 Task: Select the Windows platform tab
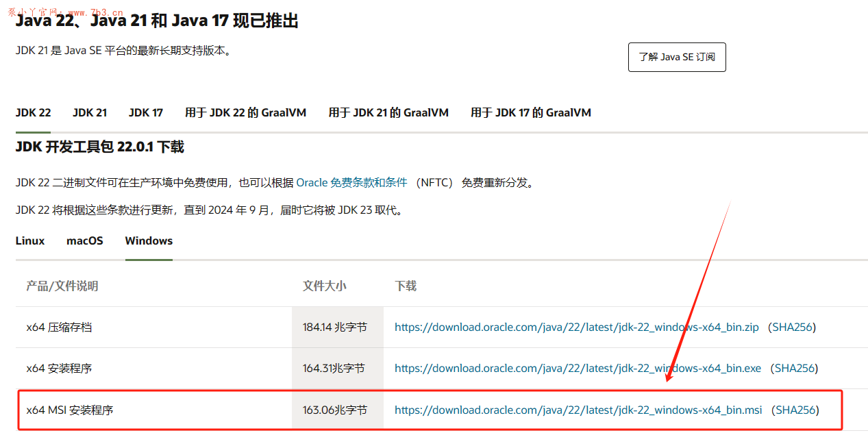click(148, 240)
